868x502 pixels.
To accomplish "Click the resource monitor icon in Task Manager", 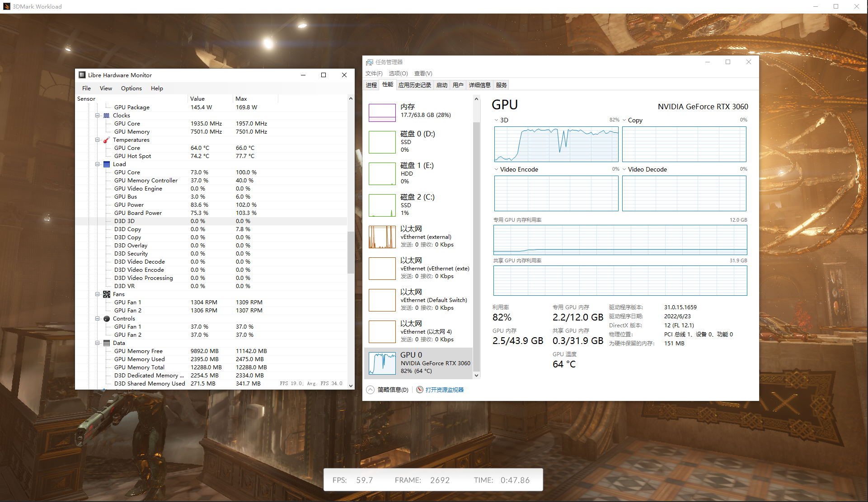I will [x=420, y=390].
